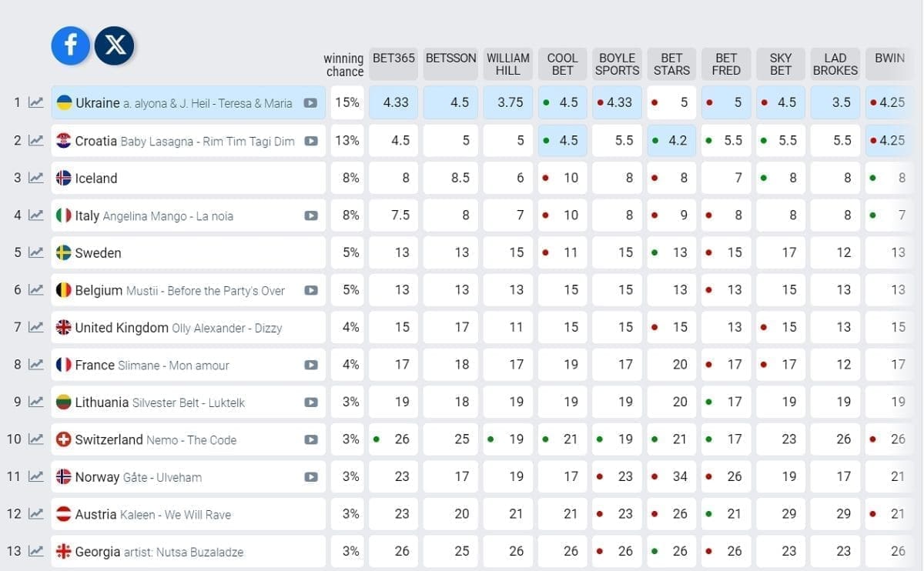Play Norway's Ulveham video clip

pyautogui.click(x=310, y=477)
